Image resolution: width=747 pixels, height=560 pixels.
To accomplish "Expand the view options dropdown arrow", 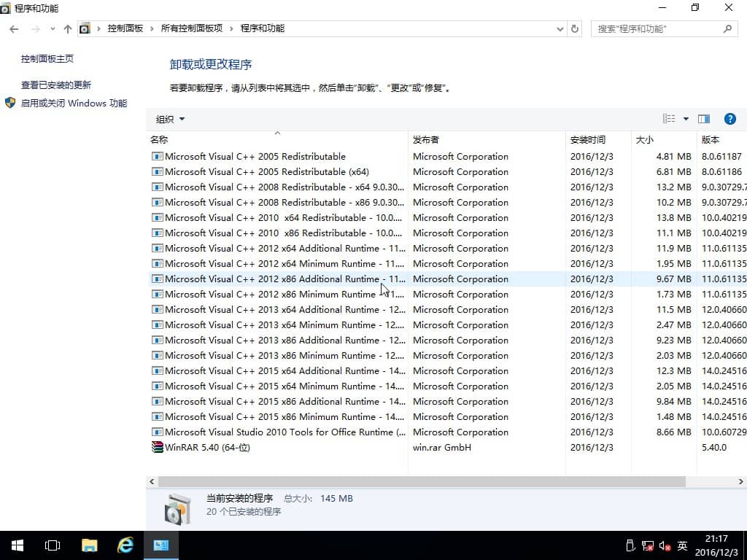I will [x=686, y=119].
